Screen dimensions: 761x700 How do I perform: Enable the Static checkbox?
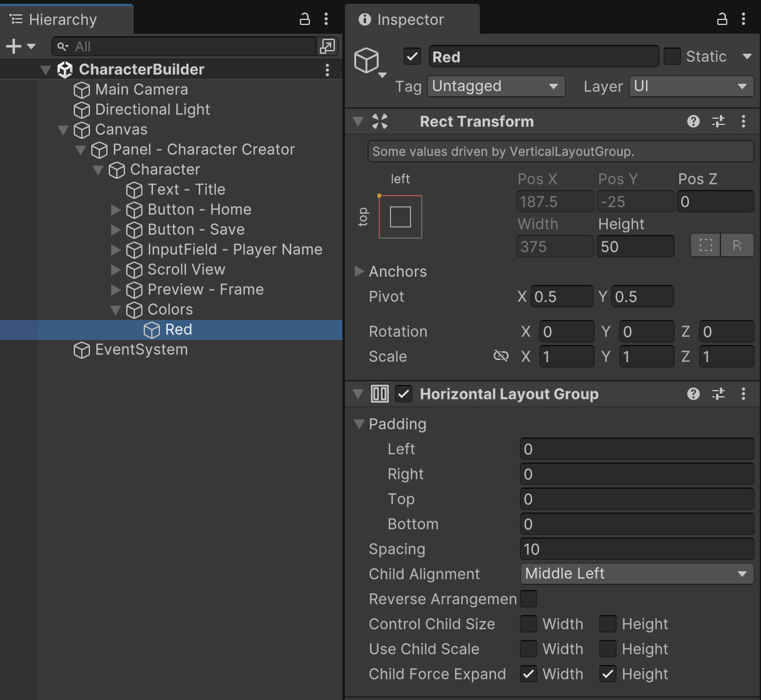click(672, 56)
